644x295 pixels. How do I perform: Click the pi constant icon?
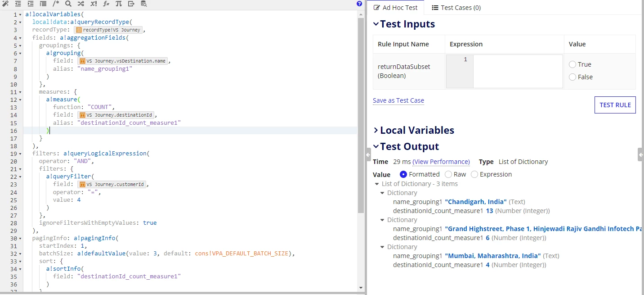118,4
